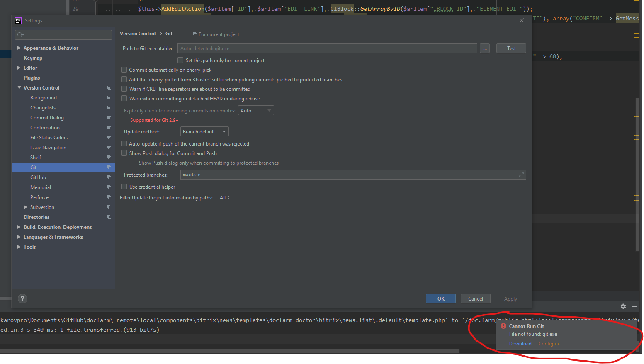Screen dimensions: 644x364
Task: Select Mercurial settings page
Action: coord(41,187)
